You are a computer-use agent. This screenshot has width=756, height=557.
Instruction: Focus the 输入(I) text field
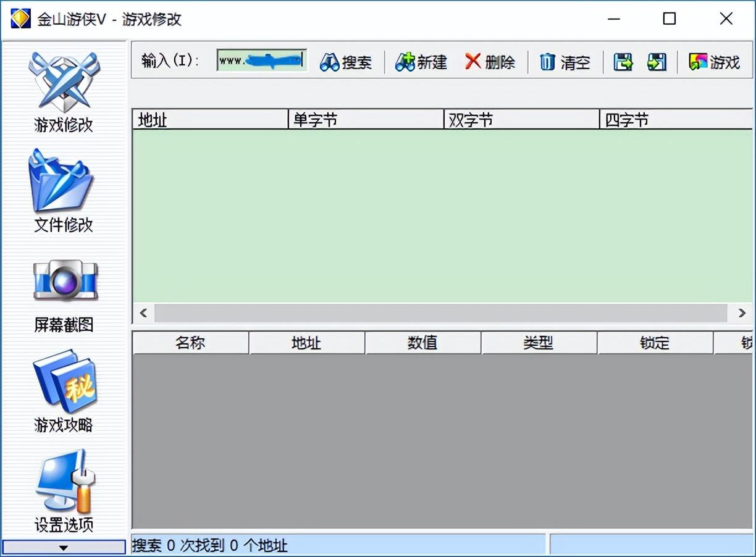[x=262, y=61]
